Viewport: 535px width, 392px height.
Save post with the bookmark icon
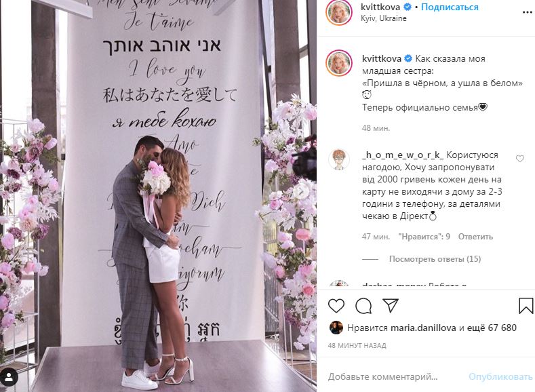point(526,306)
